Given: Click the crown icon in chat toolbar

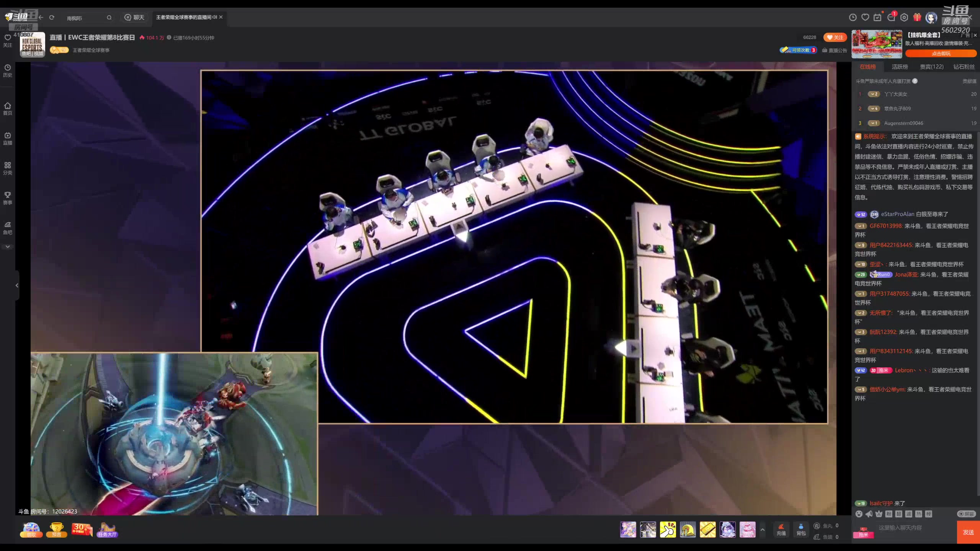Looking at the screenshot, I should pyautogui.click(x=879, y=514).
